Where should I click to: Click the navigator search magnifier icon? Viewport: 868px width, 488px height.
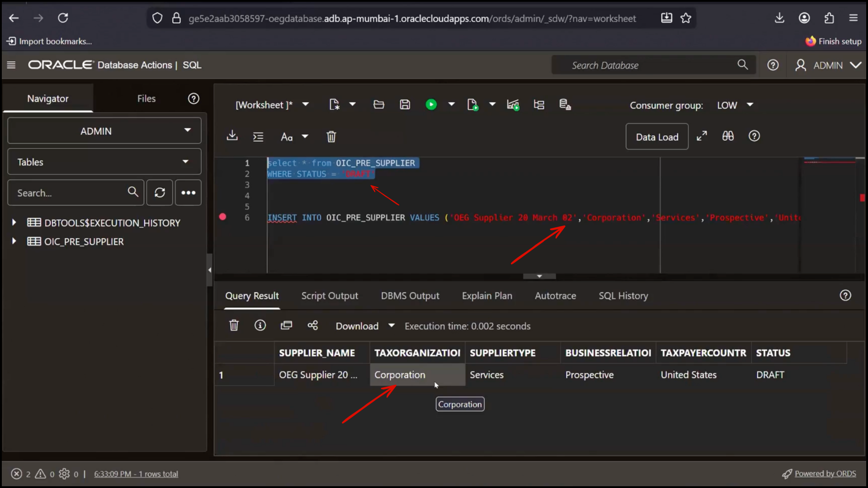click(x=133, y=192)
